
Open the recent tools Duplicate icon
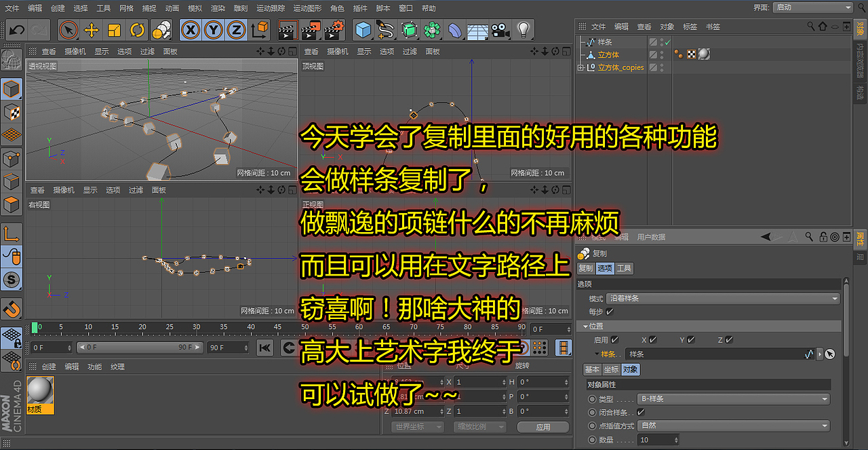pos(161,30)
